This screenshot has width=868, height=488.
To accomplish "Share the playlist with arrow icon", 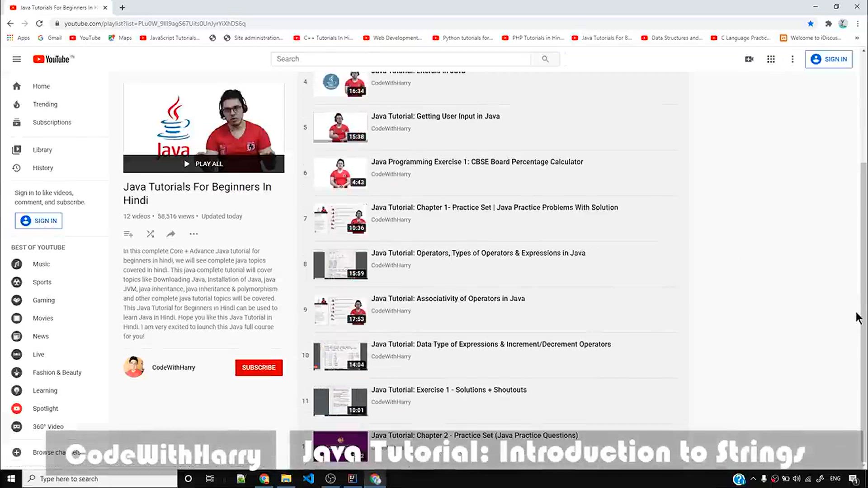I will pyautogui.click(x=171, y=234).
